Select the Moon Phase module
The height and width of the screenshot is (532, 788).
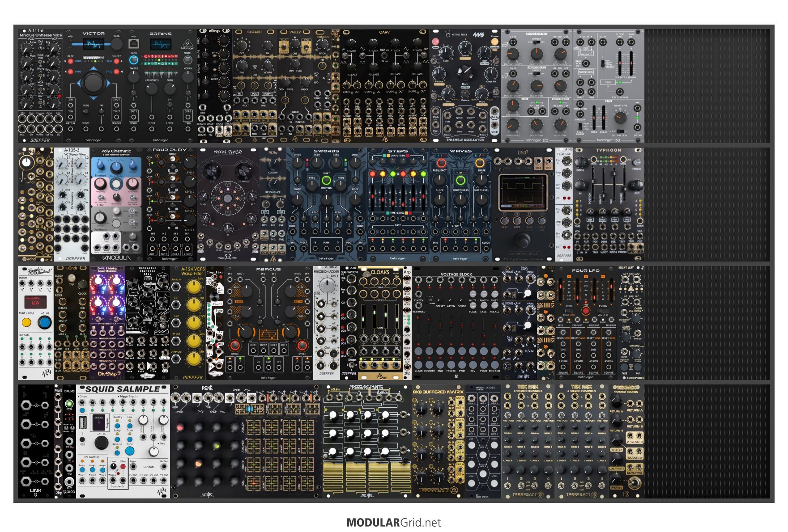228,205
